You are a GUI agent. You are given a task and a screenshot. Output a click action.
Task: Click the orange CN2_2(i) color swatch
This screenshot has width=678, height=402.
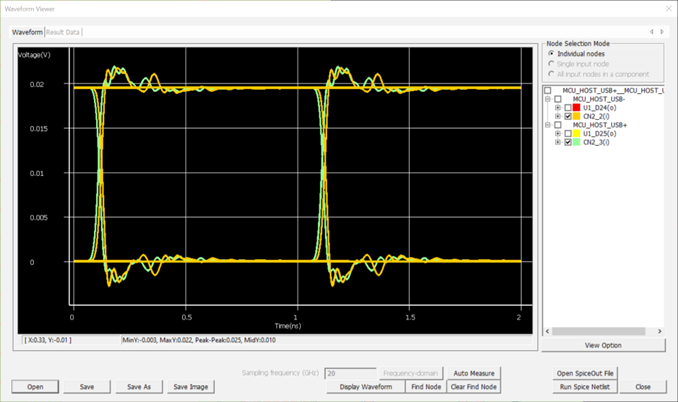pyautogui.click(x=577, y=117)
